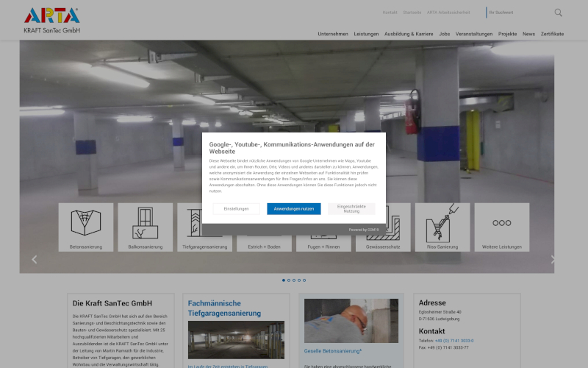Go to the Zertifikate page
The height and width of the screenshot is (368, 588).
click(552, 34)
